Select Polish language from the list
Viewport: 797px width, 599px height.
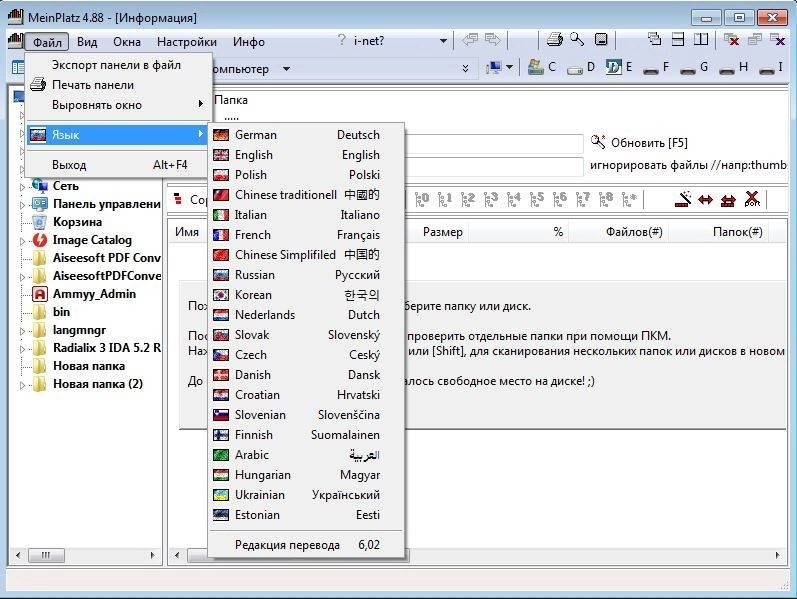coord(306,175)
